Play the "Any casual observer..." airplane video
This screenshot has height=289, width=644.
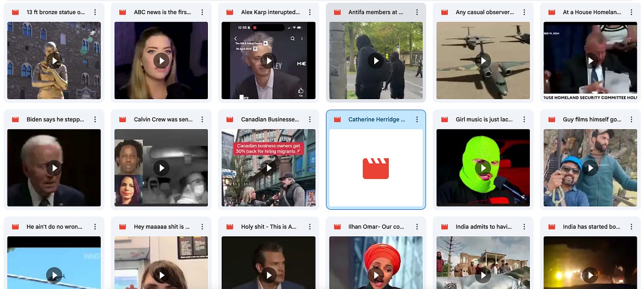click(483, 61)
